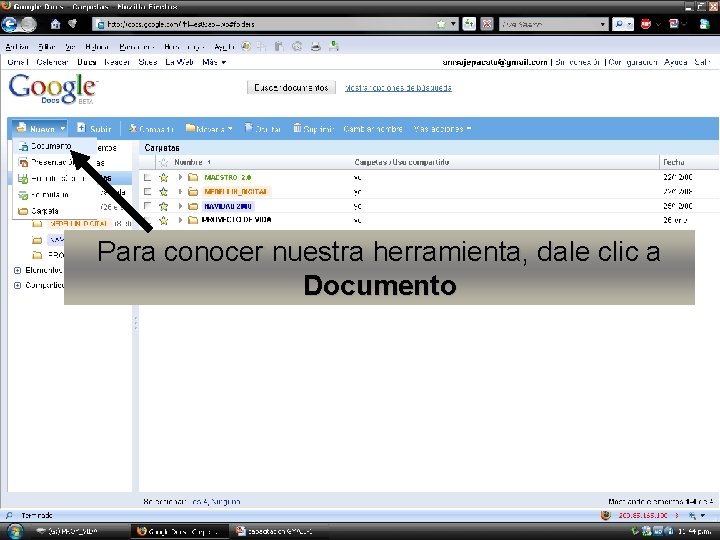
Task: Click the Buscar documentos button
Action: (x=291, y=87)
